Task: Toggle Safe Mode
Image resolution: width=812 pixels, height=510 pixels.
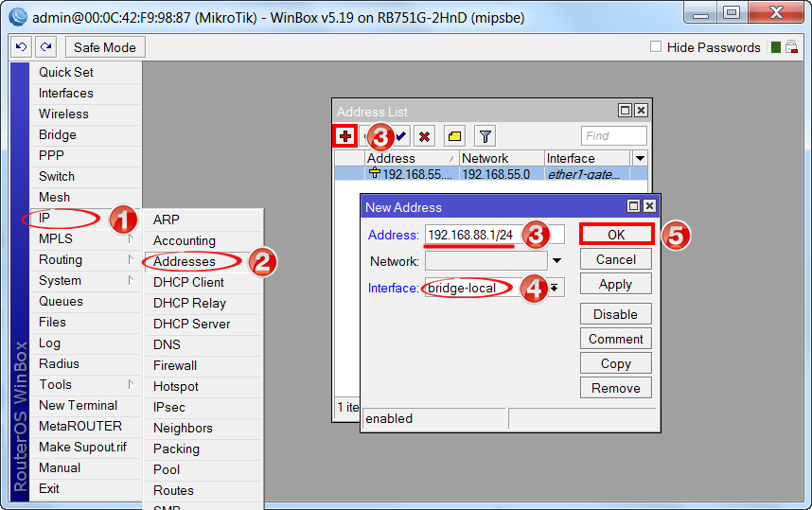Action: coord(105,47)
